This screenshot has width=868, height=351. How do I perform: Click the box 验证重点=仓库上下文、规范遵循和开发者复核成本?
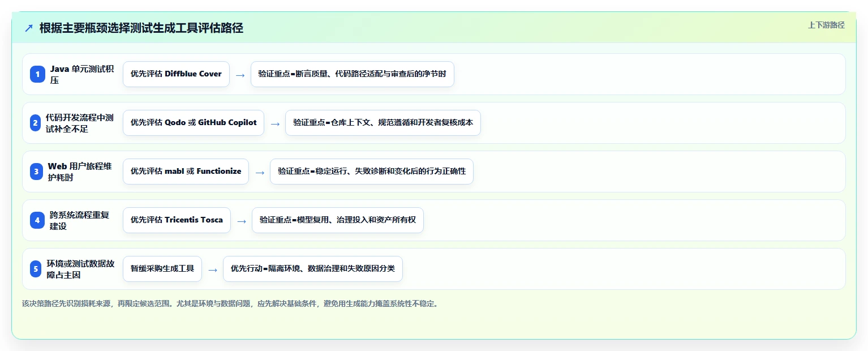tap(383, 123)
